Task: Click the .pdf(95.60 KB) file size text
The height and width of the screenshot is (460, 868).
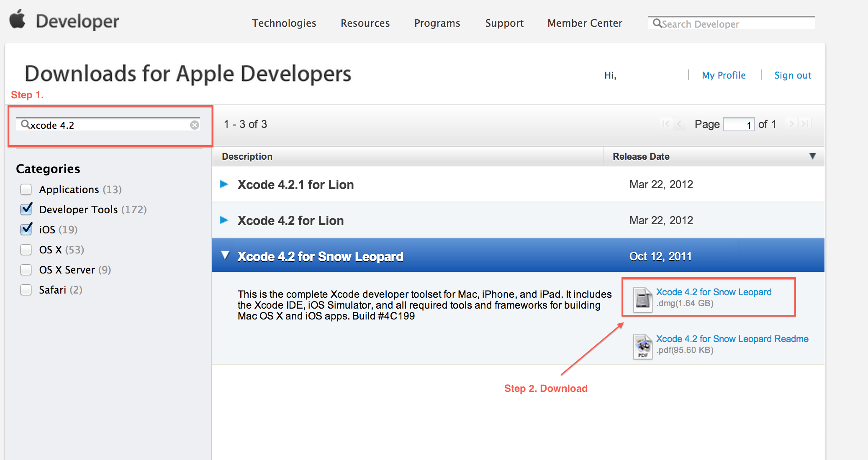Action: (685, 350)
